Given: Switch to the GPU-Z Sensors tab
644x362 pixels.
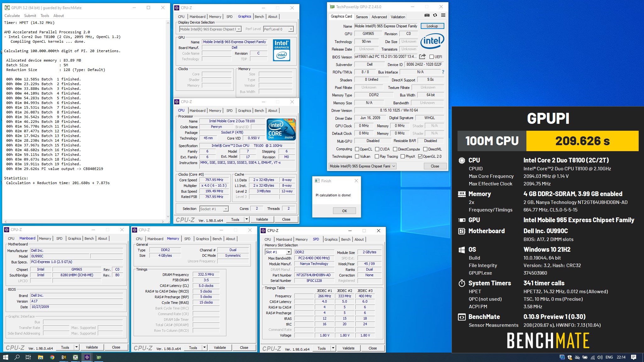Looking at the screenshot, I should pos(362,17).
